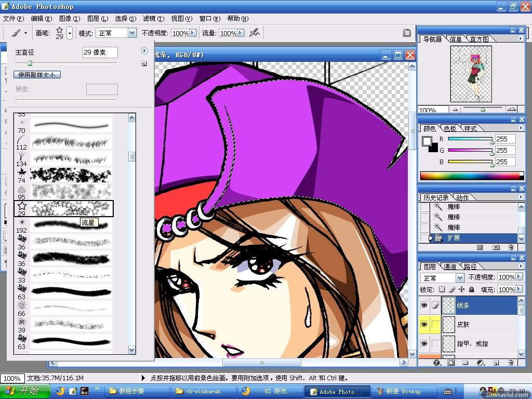Open the 图像 menu
Viewport: 532px width, 399px height.
70,19
